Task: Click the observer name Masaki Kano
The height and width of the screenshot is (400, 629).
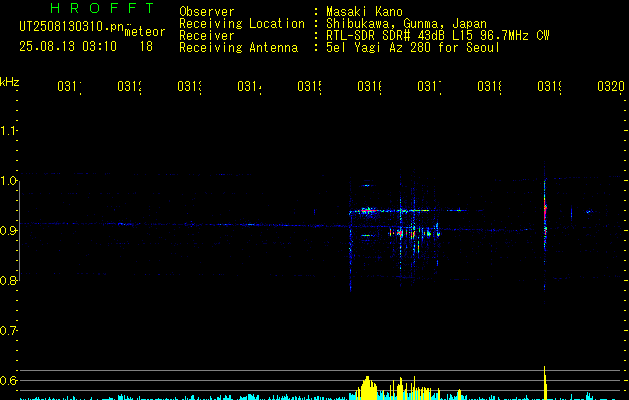Action: click(364, 12)
